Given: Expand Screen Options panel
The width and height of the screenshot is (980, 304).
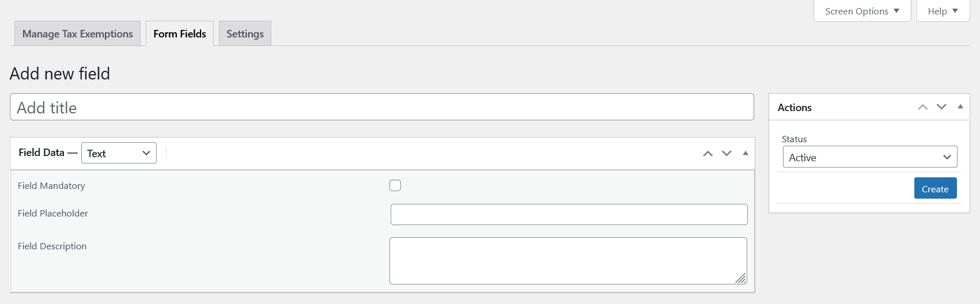Looking at the screenshot, I should (x=862, y=12).
